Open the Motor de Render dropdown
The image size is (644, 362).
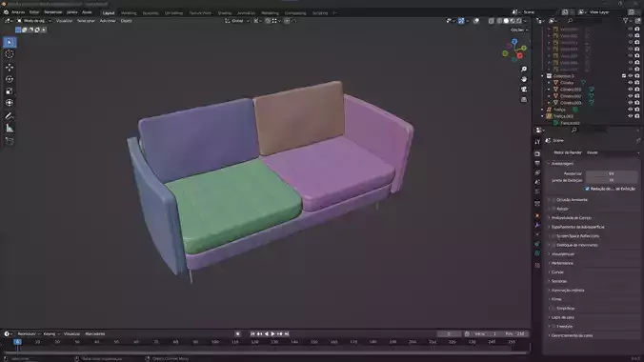tap(613, 152)
